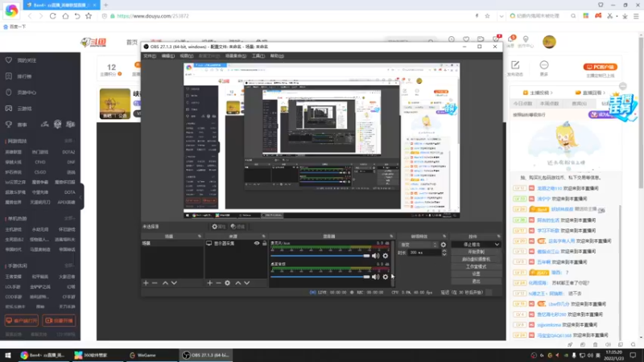This screenshot has width=644, height=362.
Task: Open OBS 帮助 menu
Action: pyautogui.click(x=277, y=56)
